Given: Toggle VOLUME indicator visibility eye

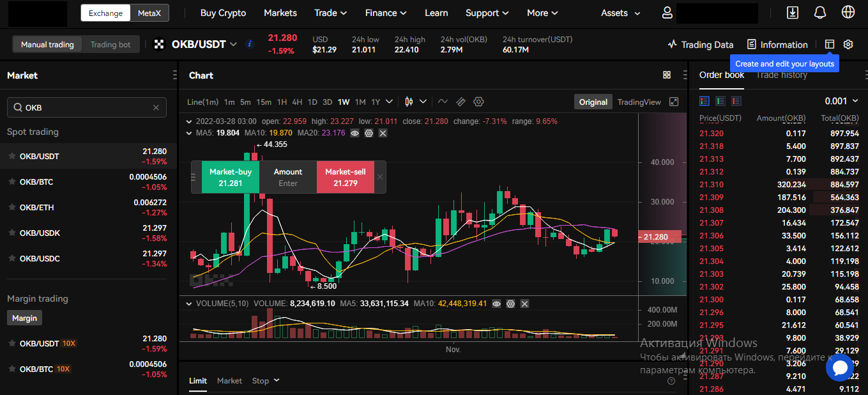Looking at the screenshot, I should click(496, 304).
